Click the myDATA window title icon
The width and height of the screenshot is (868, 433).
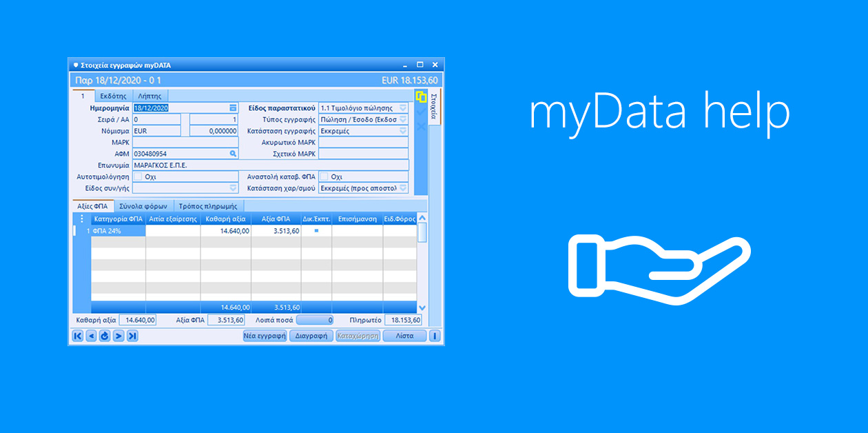pyautogui.click(x=76, y=66)
